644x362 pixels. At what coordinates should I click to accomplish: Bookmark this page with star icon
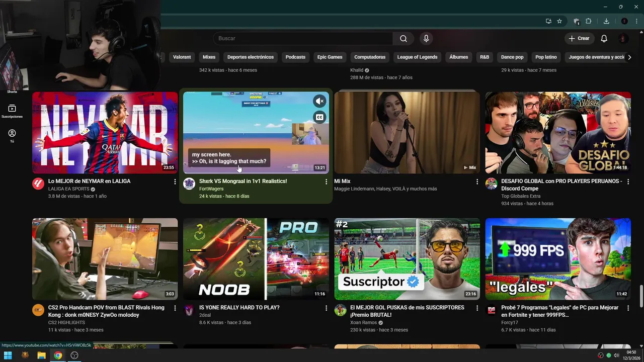point(559,21)
